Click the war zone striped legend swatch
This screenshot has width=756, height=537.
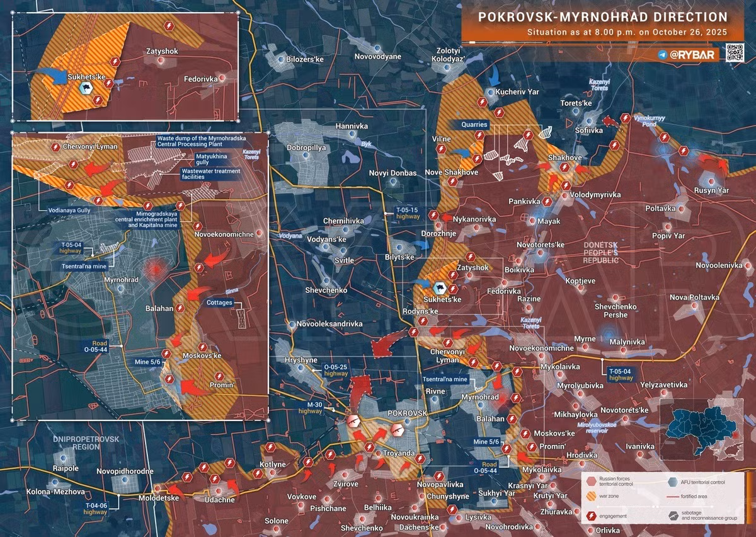(x=590, y=497)
